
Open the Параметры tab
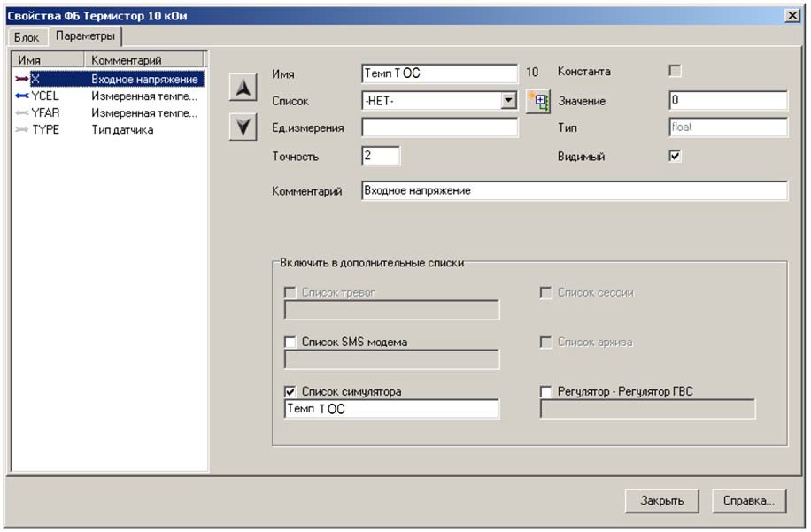(85, 35)
